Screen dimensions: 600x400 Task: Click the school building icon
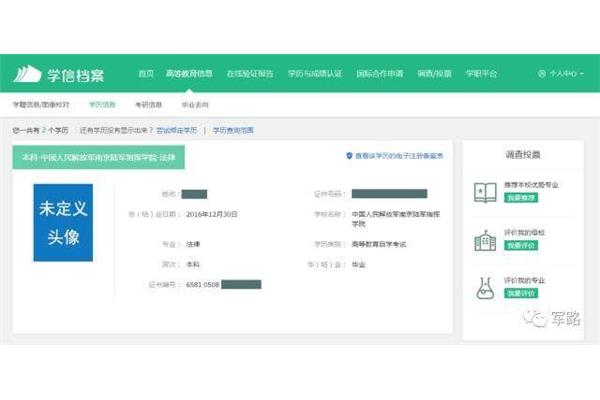pyautogui.click(x=485, y=240)
